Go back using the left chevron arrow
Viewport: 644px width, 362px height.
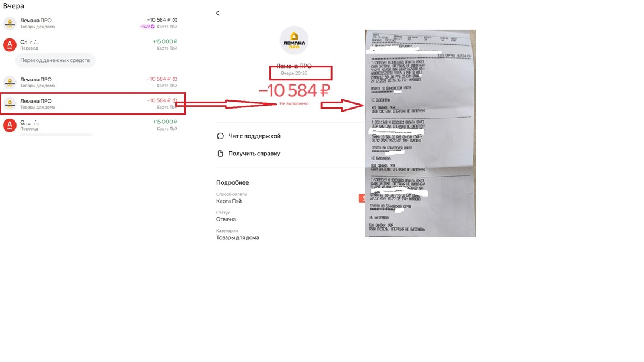217,13
